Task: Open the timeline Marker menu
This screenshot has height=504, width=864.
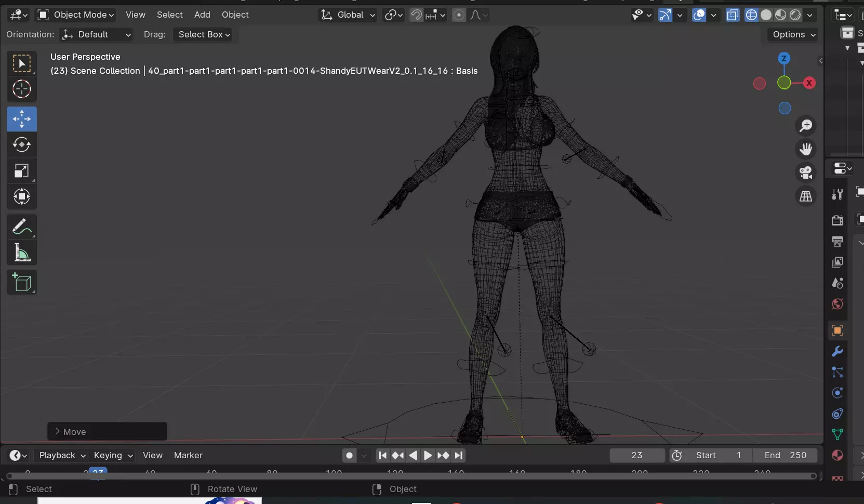Action: [x=188, y=456]
